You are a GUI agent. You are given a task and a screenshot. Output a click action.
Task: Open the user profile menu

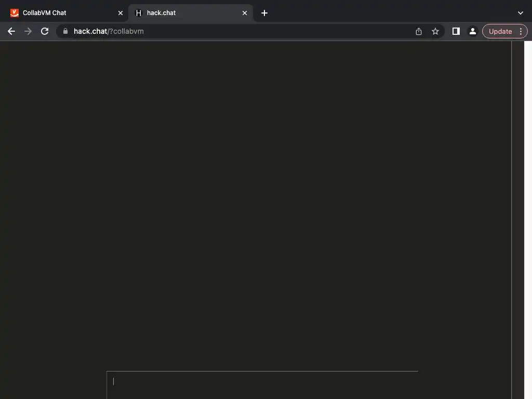click(472, 31)
